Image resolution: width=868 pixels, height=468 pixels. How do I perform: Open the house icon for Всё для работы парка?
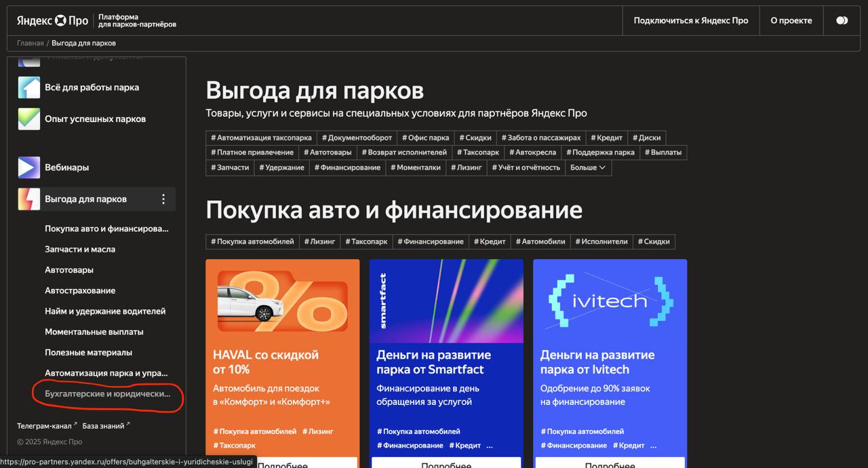[x=29, y=87]
